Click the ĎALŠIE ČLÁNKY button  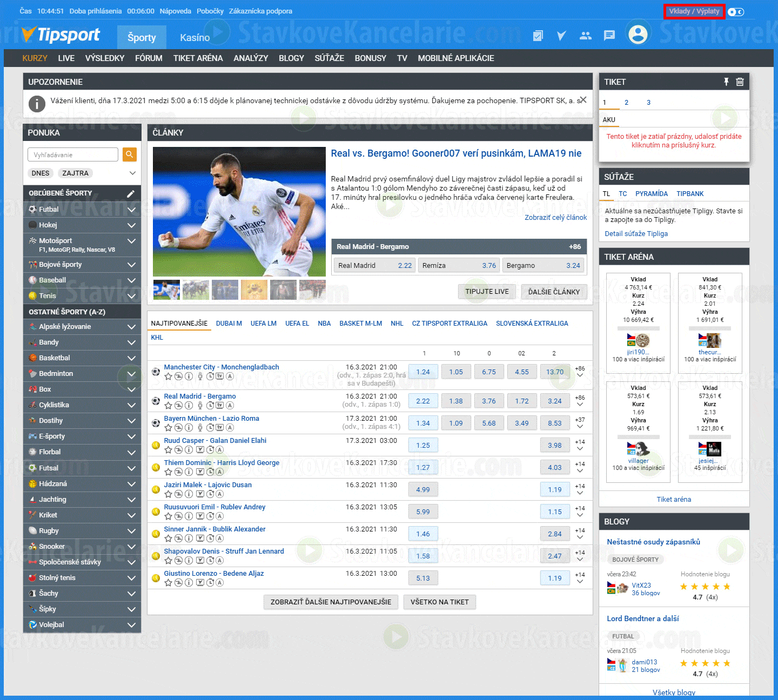click(554, 292)
